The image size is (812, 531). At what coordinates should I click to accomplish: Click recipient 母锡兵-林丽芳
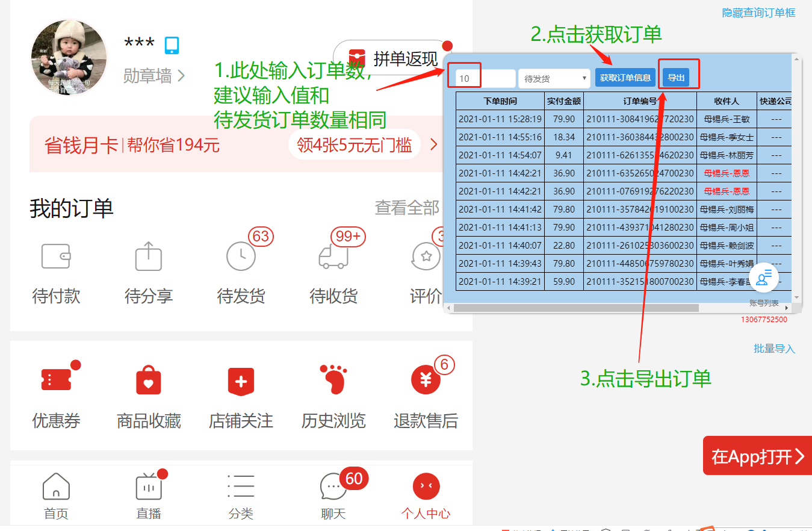click(727, 155)
